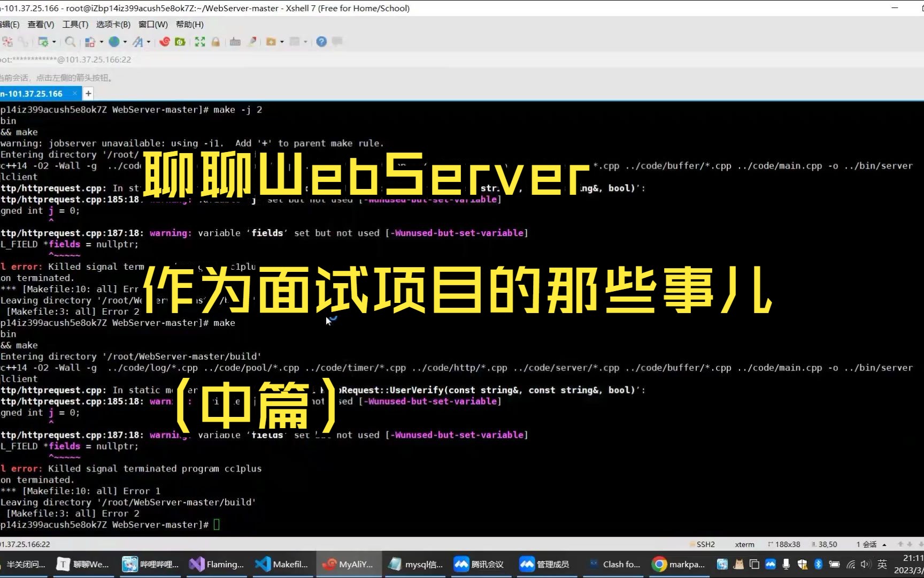Click the layout arrangement icon
This screenshot has height=578, width=924.
click(90, 42)
